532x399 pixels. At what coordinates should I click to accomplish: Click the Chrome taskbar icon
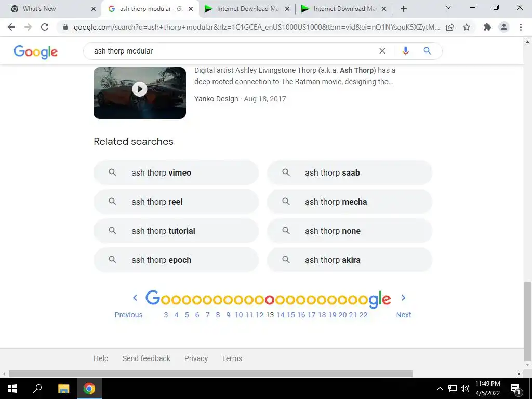pos(89,389)
